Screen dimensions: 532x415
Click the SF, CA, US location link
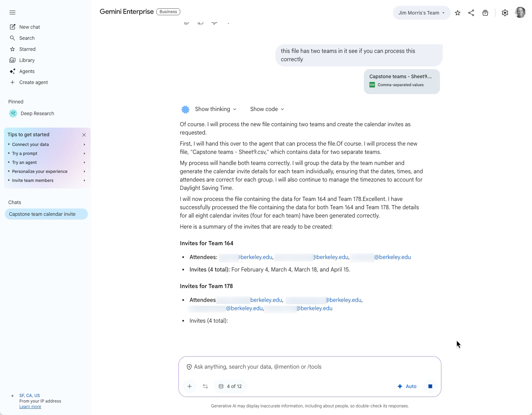click(29, 396)
